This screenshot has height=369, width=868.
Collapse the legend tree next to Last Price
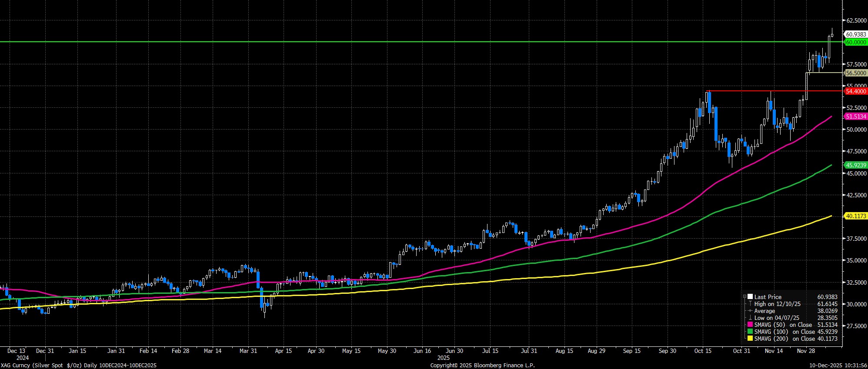744,297
